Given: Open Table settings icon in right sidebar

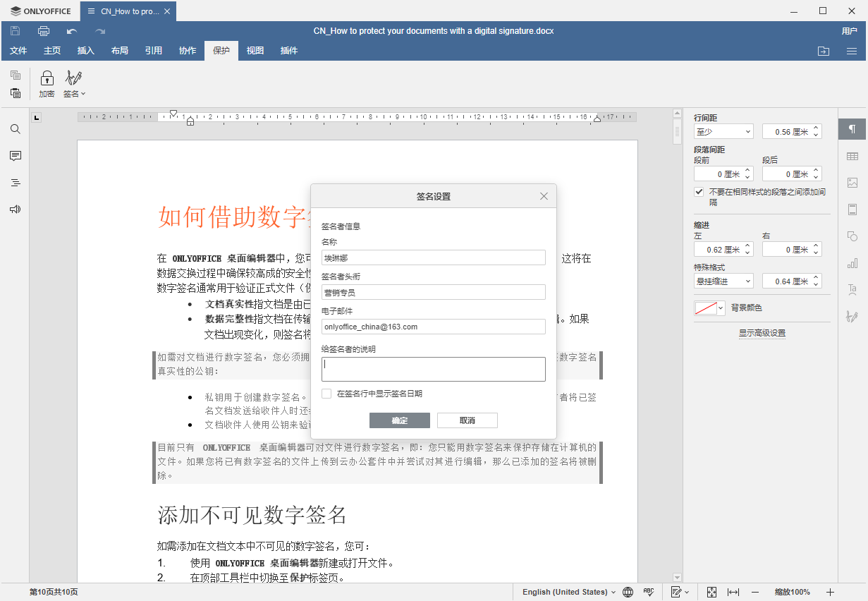Looking at the screenshot, I should coord(852,156).
